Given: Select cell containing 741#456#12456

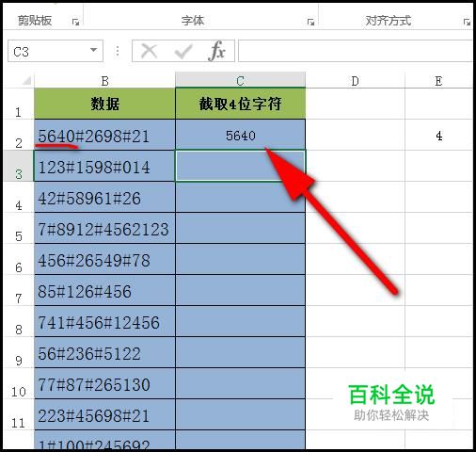Looking at the screenshot, I should click(x=104, y=321).
